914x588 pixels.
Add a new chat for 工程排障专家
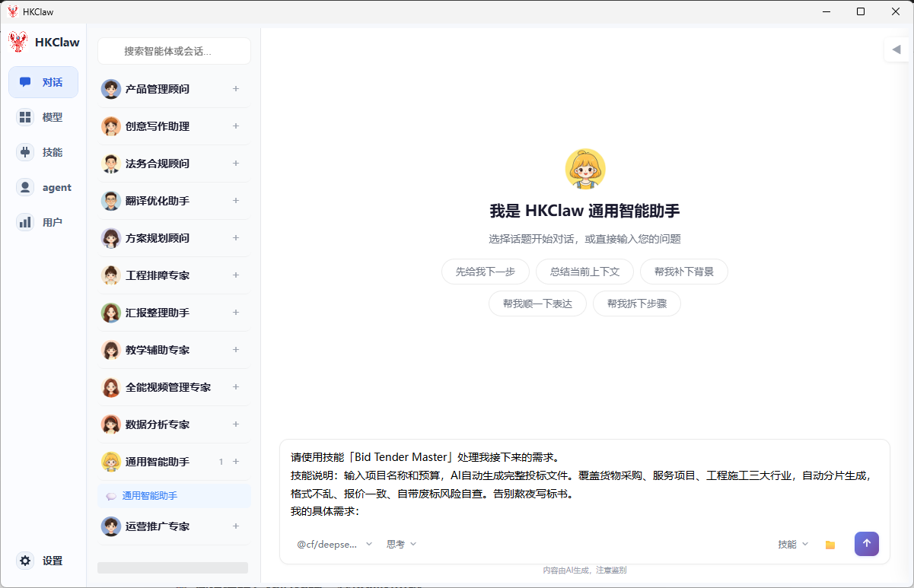236,275
